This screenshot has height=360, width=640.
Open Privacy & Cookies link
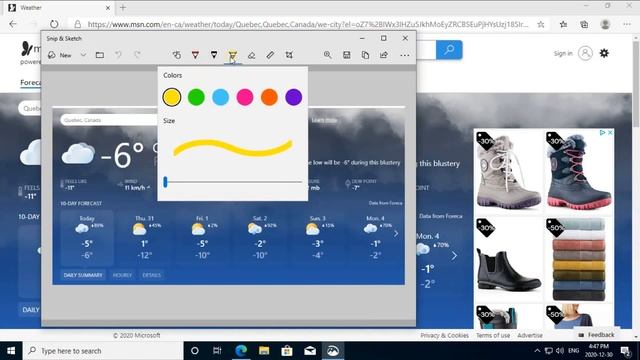click(444, 335)
